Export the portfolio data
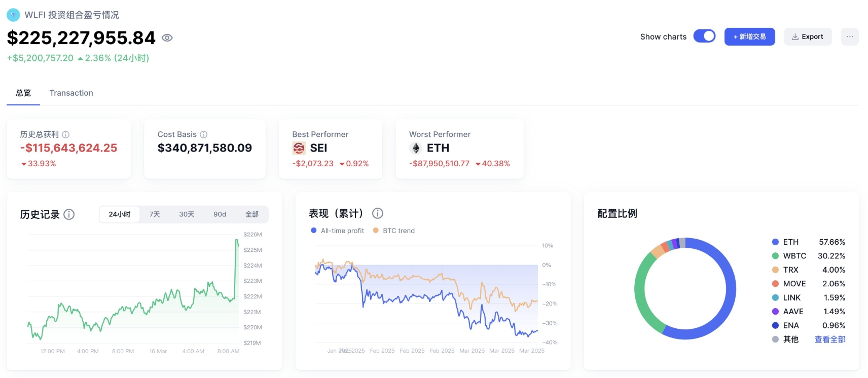Viewport: 868px width, 378px height. 808,36
